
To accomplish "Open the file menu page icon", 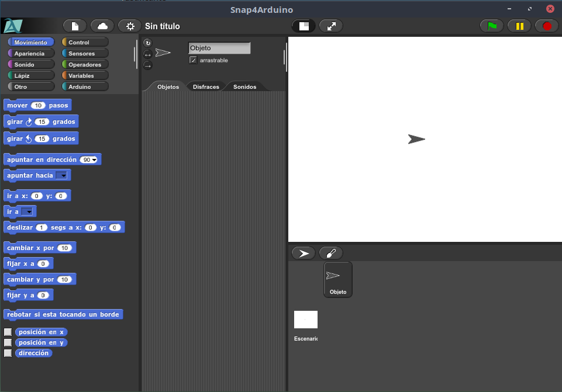I will (75, 26).
